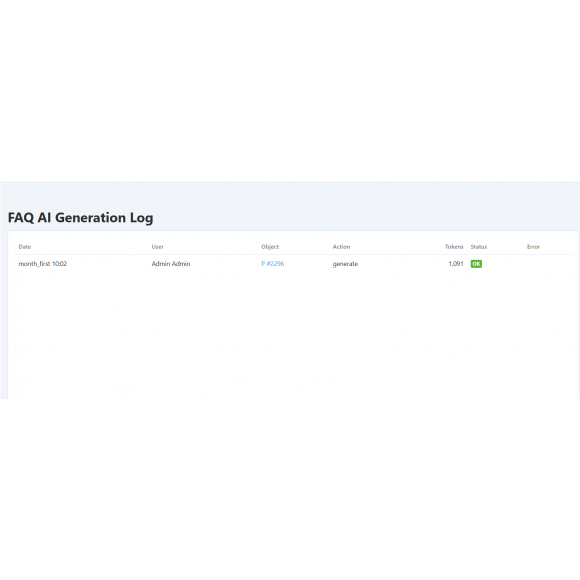Image resolution: width=580 pixels, height=580 pixels.
Task: Click the Error column header
Action: (533, 247)
